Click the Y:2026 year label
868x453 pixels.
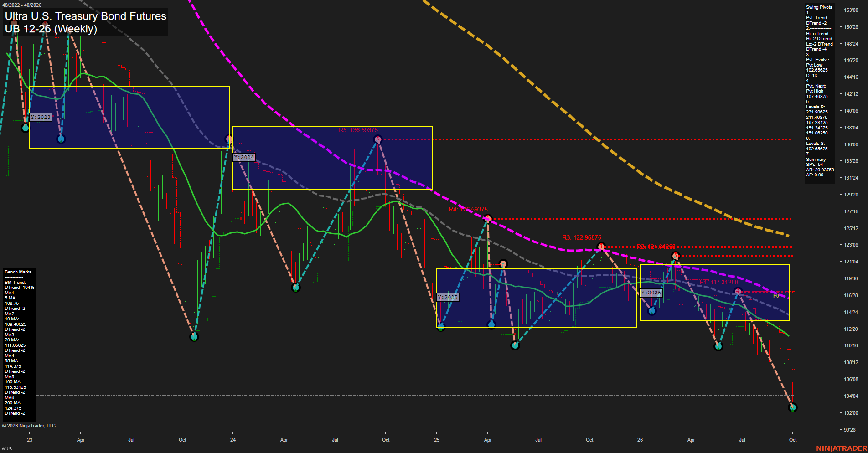651,293
